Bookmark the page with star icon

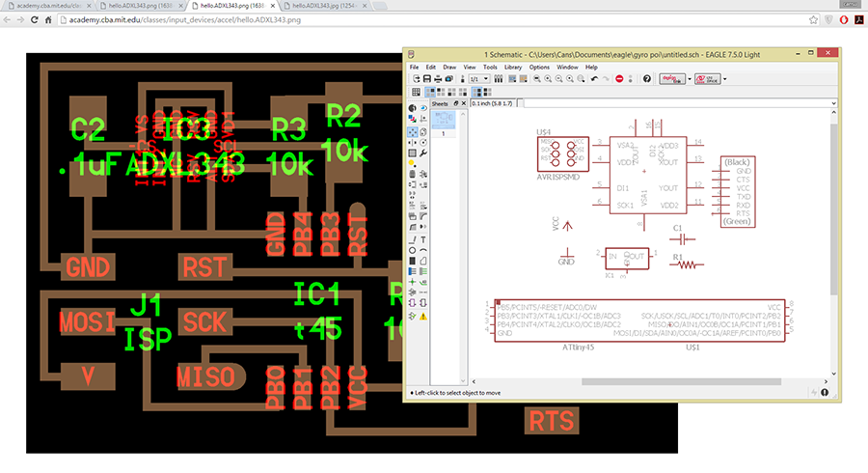(813, 20)
